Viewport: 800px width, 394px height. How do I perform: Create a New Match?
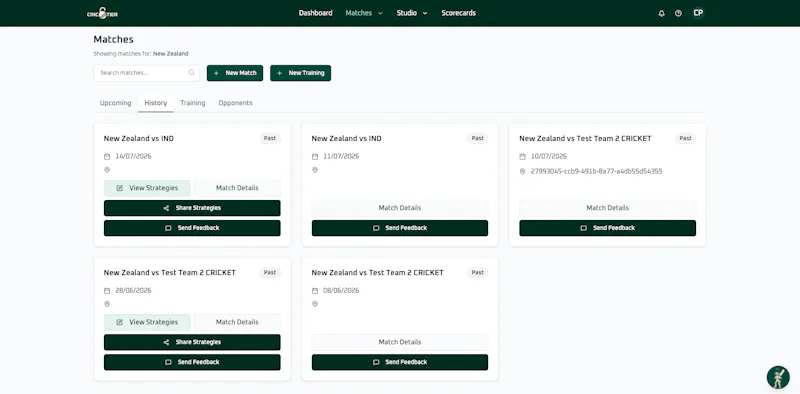[235, 73]
